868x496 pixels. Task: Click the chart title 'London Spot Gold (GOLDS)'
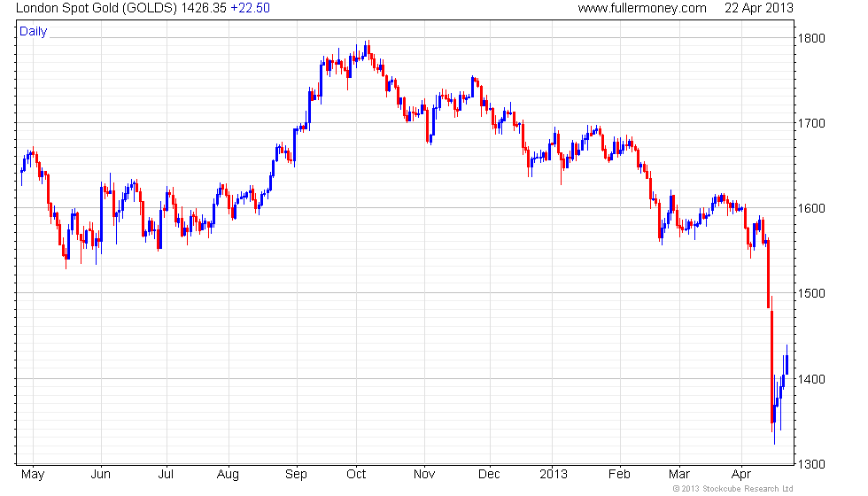tap(97, 8)
